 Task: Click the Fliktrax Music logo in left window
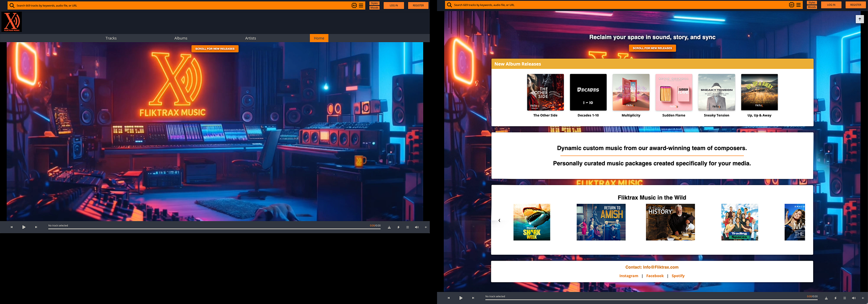coord(12,22)
